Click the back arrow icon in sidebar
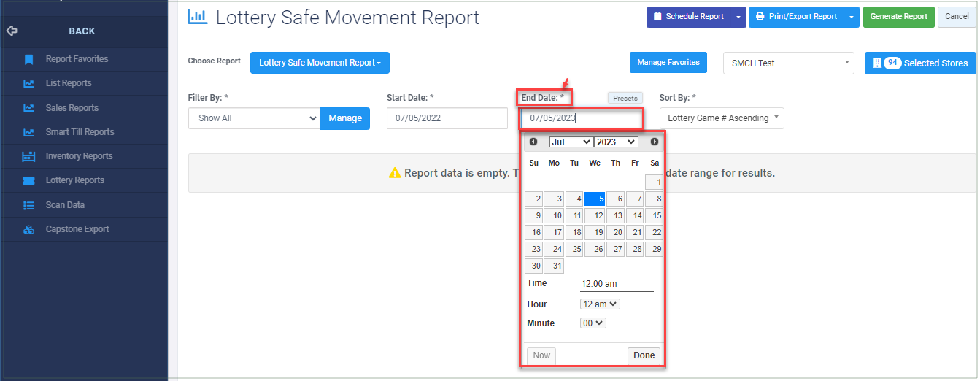The height and width of the screenshot is (381, 980). [x=11, y=31]
